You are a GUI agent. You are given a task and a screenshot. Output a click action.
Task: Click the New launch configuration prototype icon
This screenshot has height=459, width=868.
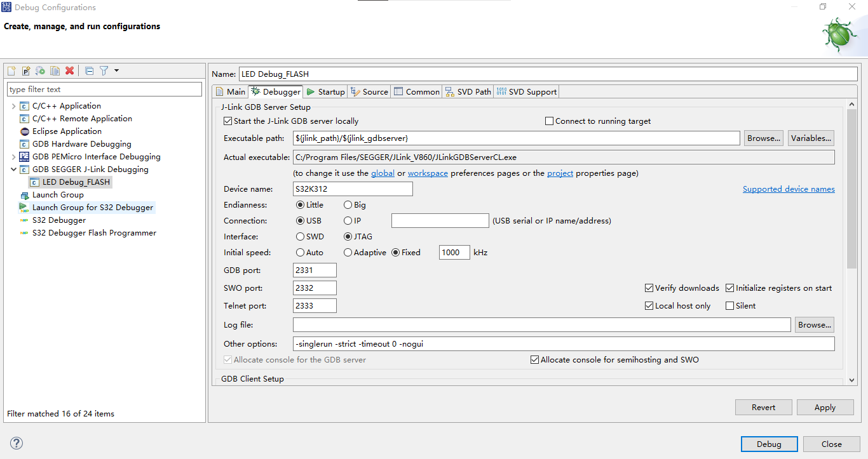coord(26,70)
